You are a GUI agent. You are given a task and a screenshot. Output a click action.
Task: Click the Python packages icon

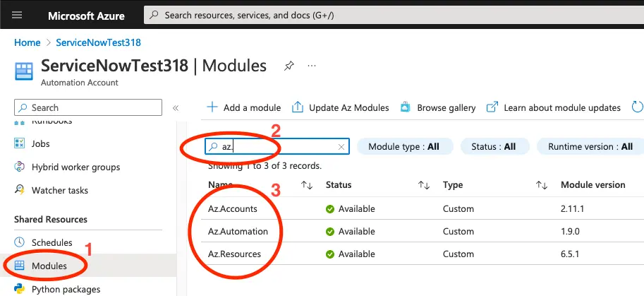pos(19,289)
